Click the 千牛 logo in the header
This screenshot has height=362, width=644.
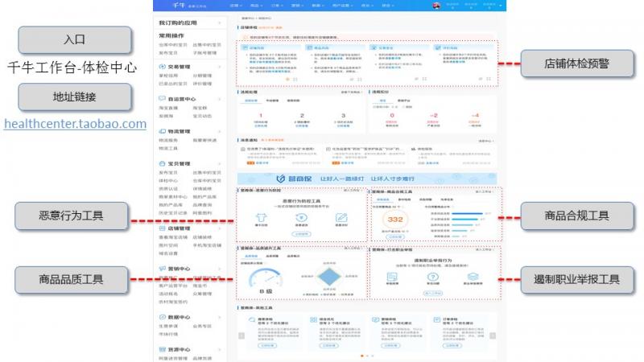click(179, 5)
